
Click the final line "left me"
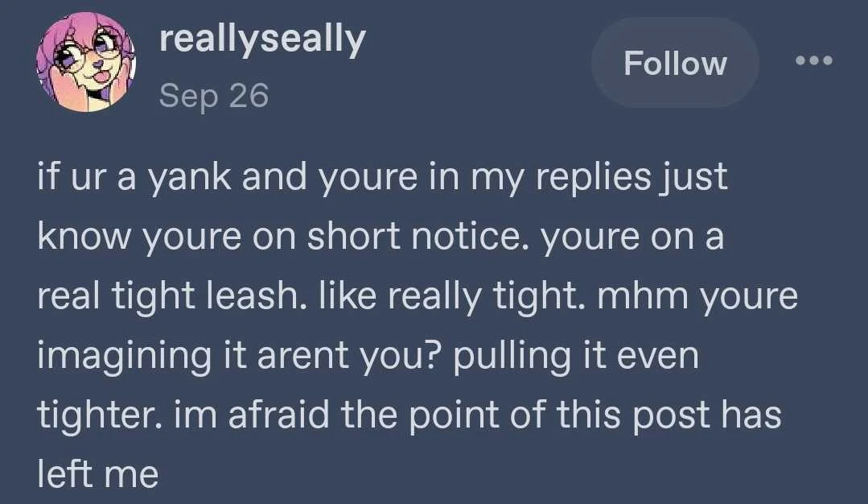[x=97, y=474]
